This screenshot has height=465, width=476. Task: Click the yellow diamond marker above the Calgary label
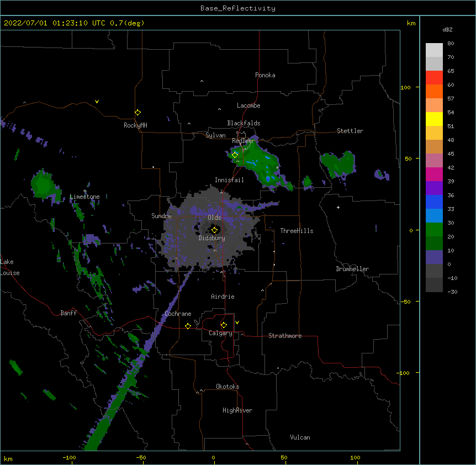point(224,325)
